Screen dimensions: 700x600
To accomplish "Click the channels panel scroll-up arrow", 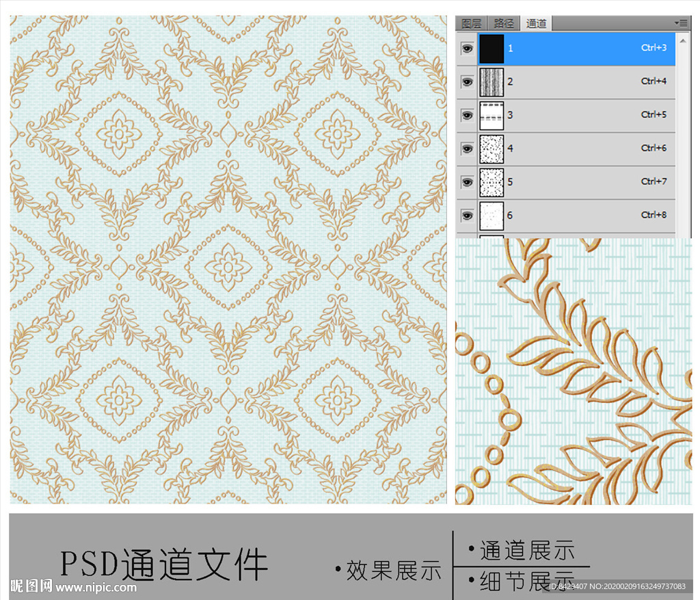I will pos(683,41).
